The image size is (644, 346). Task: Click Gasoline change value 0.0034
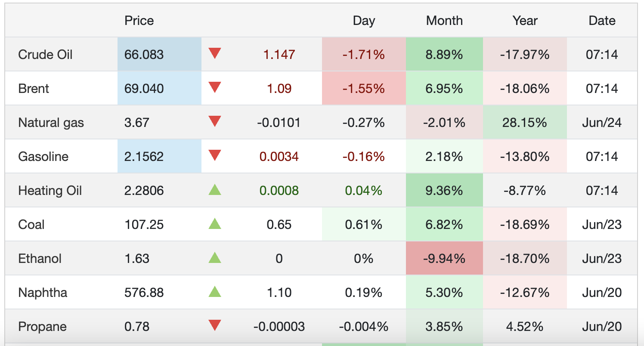[x=279, y=156]
